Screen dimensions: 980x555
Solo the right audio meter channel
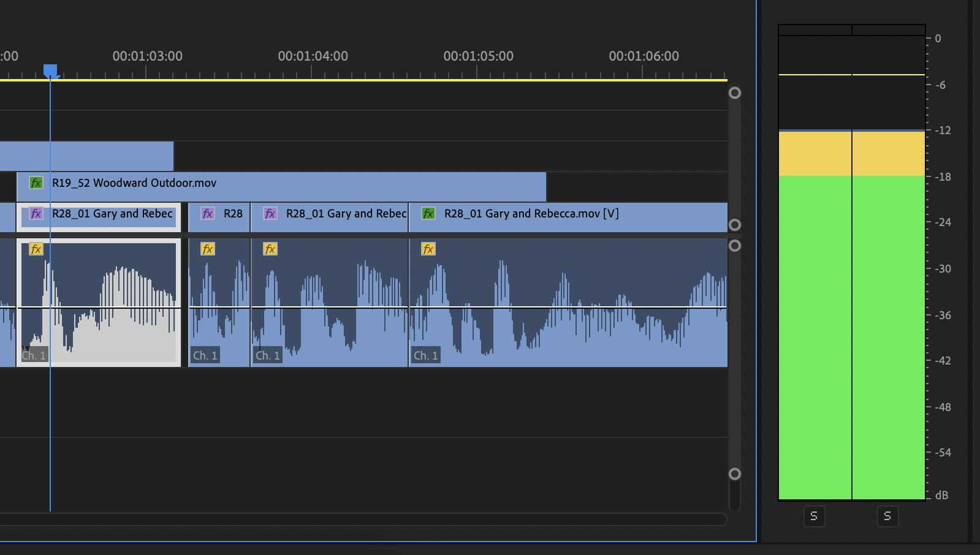887,516
